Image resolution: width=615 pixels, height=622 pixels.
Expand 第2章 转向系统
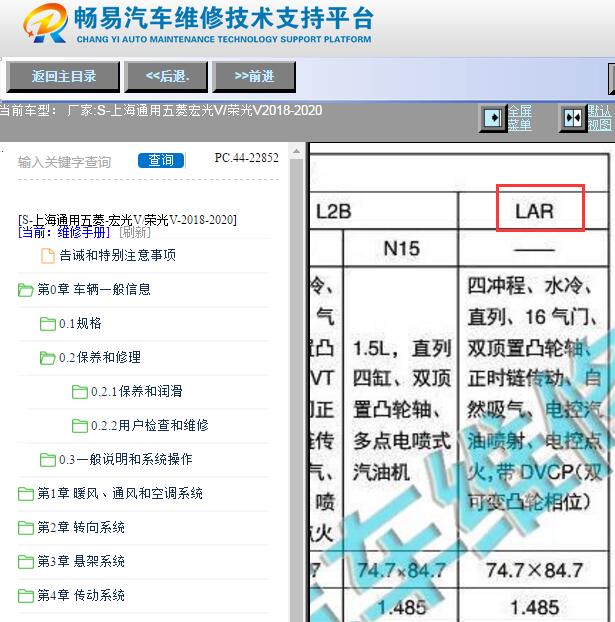(81, 528)
